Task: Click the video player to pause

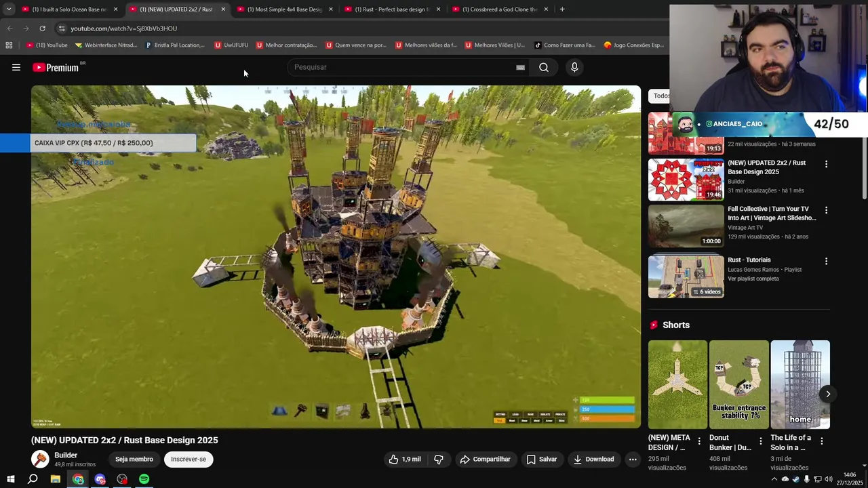Action: [336, 257]
